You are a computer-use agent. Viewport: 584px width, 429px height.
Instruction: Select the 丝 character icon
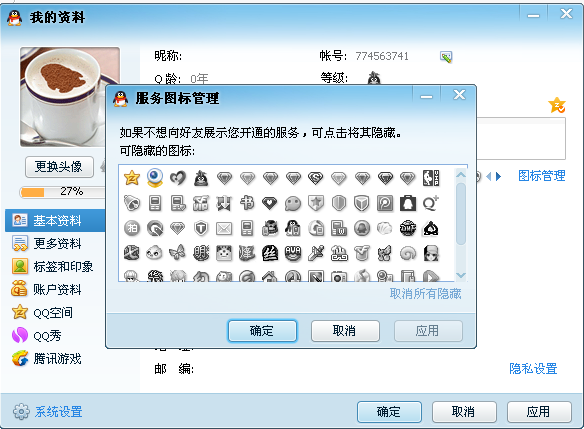(x=270, y=253)
